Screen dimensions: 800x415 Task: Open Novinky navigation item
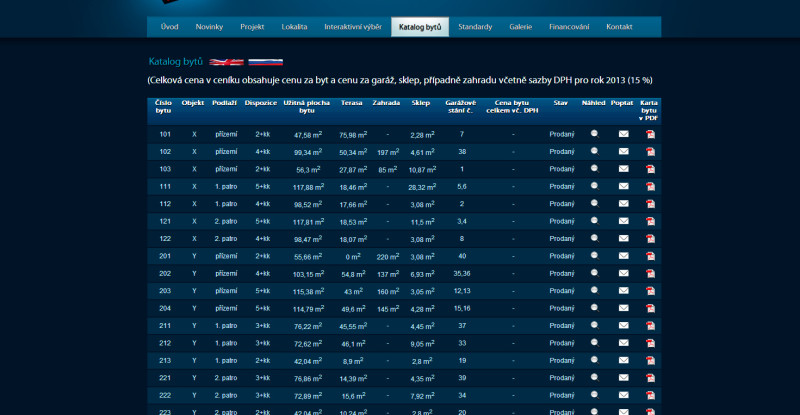click(x=209, y=27)
